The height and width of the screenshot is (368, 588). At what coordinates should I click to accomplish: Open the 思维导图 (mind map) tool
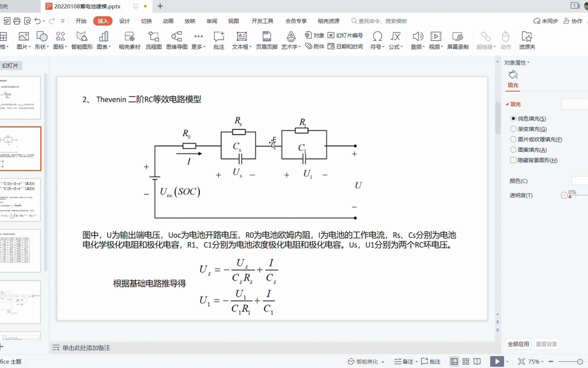coord(176,40)
